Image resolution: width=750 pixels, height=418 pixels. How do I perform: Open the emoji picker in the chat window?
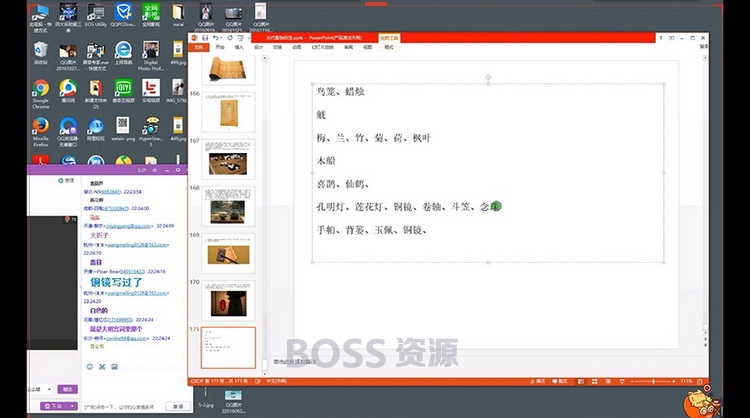point(89,367)
